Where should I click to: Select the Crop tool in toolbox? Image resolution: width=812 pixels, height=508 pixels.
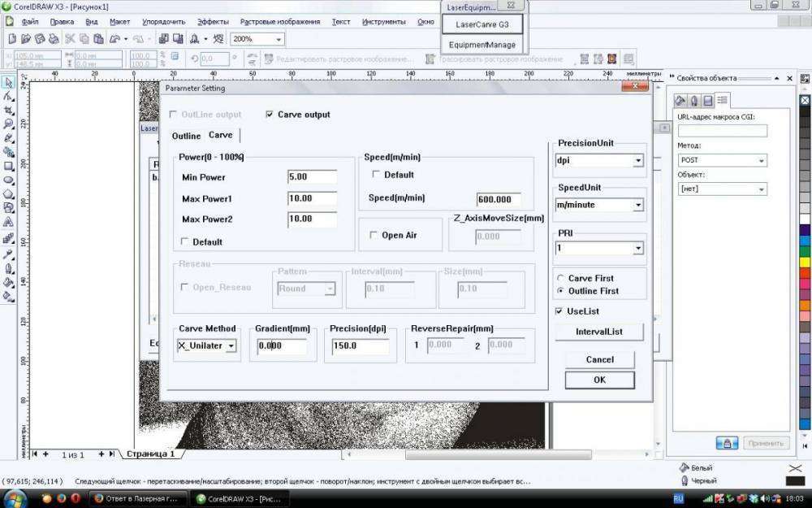click(8, 110)
